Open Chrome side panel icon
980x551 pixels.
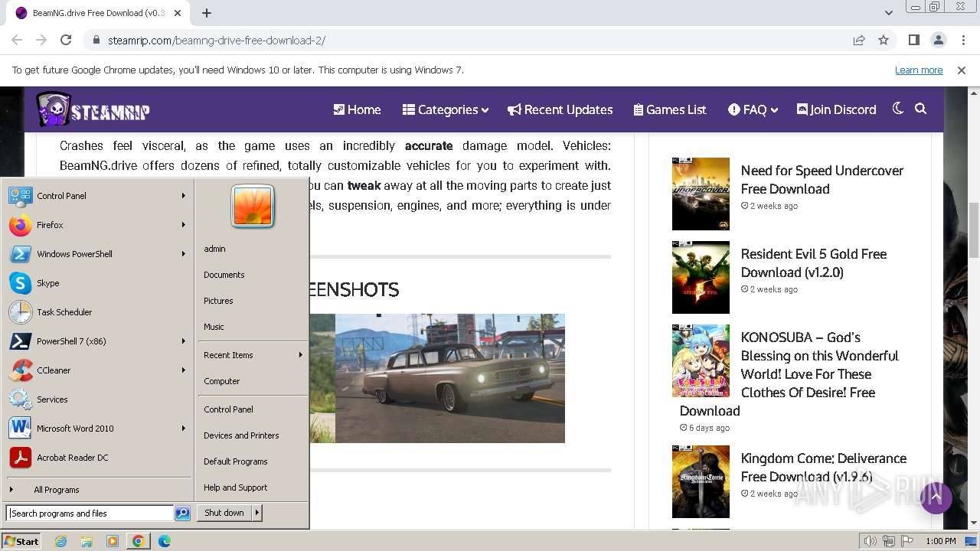913,40
